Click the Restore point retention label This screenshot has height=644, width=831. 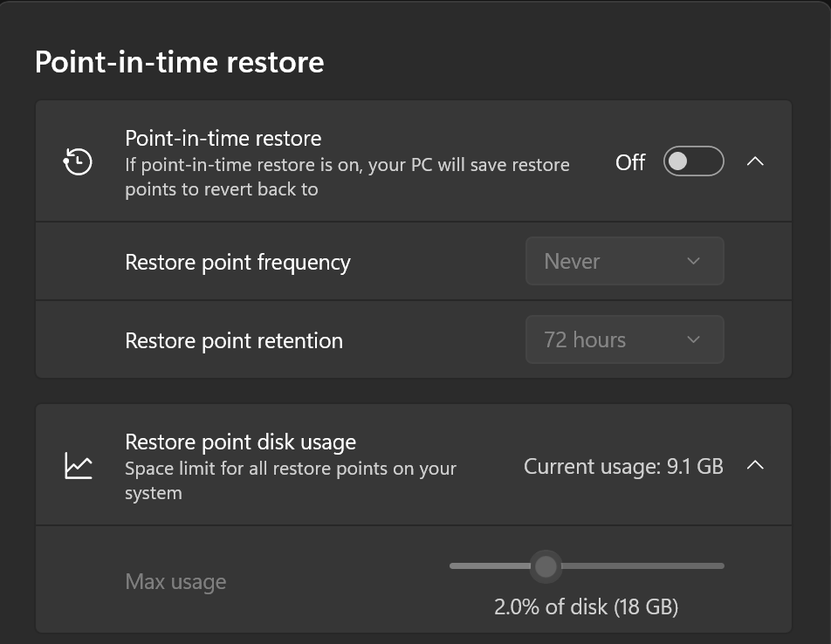tap(234, 340)
